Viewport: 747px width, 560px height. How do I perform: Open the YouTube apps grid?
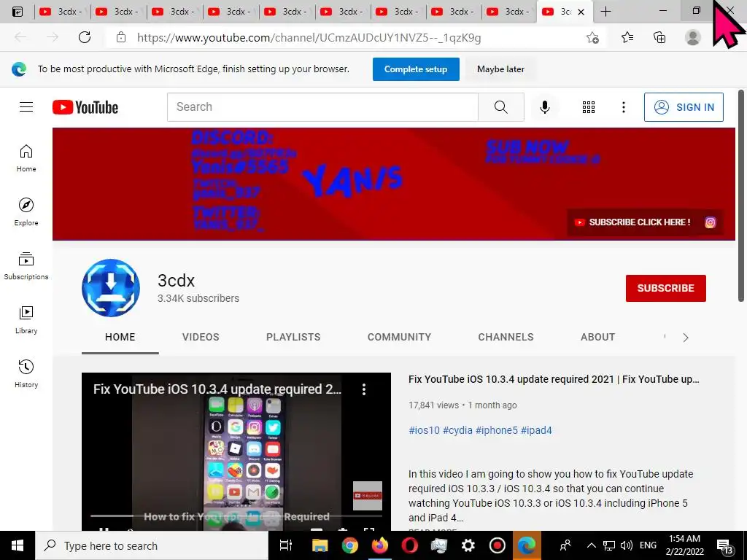point(589,107)
